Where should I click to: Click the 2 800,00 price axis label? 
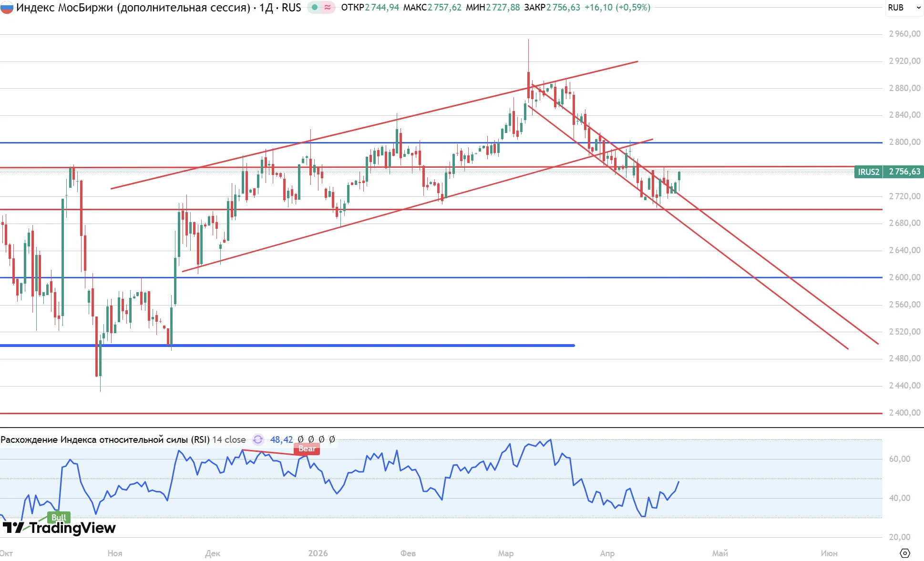coord(904,142)
